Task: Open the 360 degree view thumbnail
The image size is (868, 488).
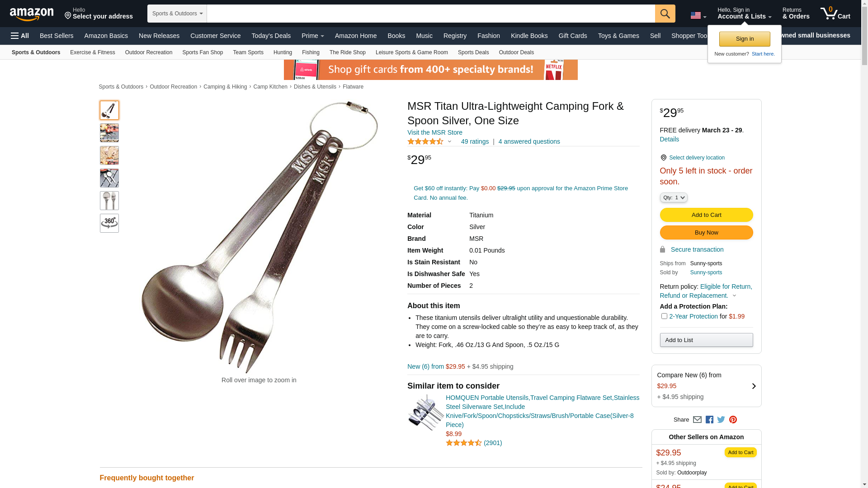Action: (x=109, y=223)
